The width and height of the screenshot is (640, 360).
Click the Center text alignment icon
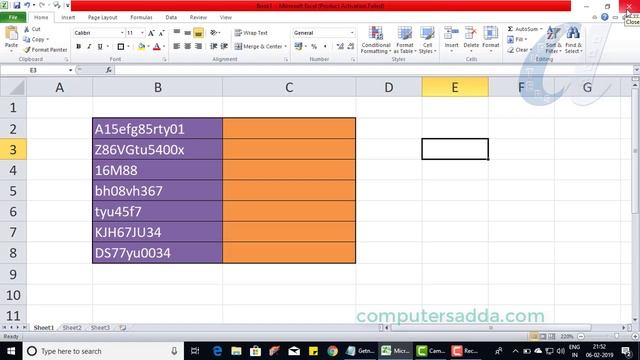(x=187, y=47)
